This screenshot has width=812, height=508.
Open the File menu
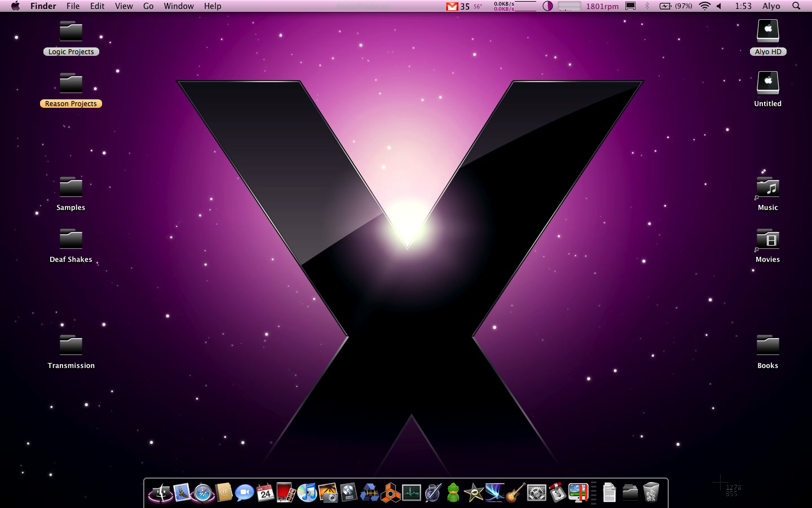click(73, 6)
